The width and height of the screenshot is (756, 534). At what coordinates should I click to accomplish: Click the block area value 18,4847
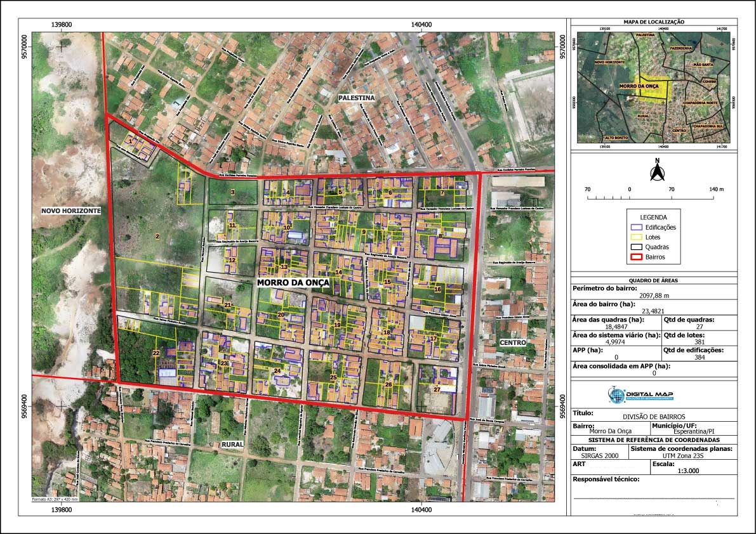(616, 327)
